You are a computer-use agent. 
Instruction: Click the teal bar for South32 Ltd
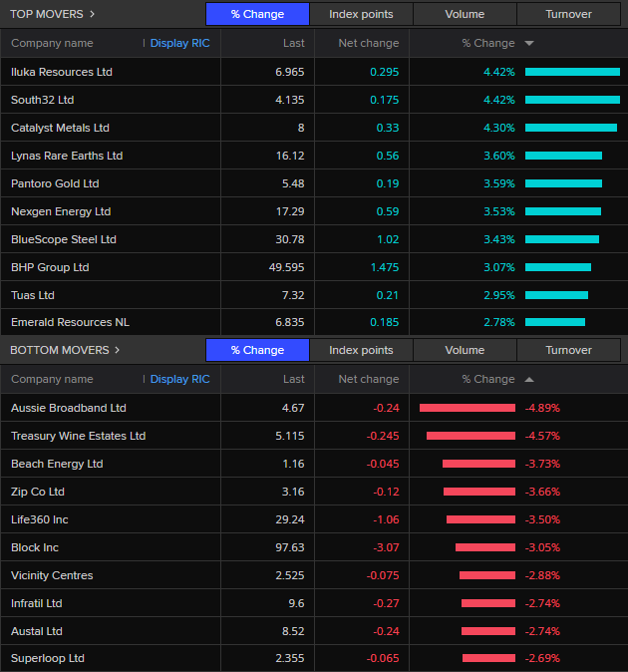pos(572,100)
